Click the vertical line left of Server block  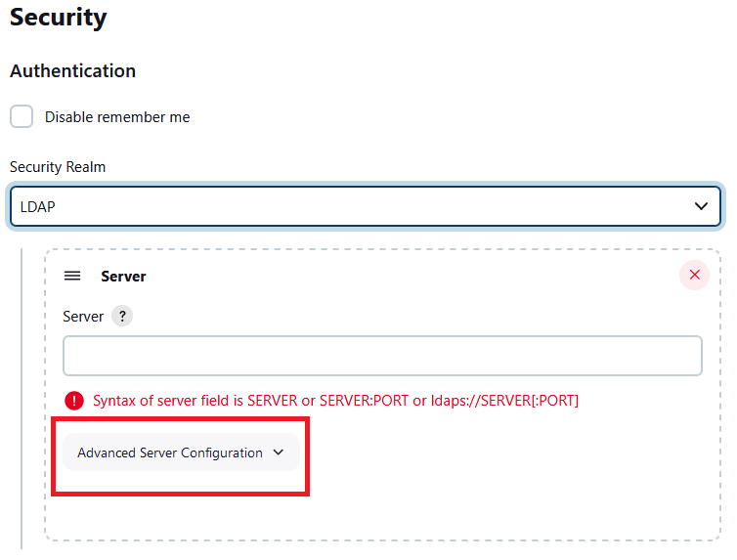(22, 391)
